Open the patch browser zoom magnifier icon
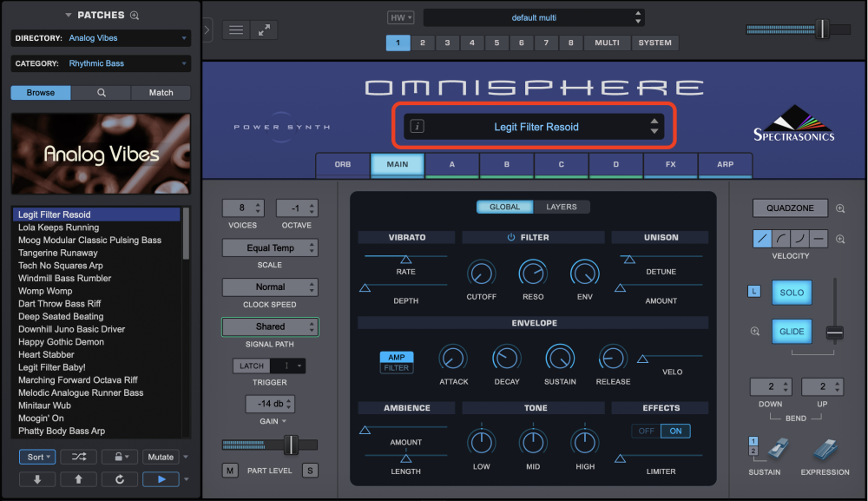 pyautogui.click(x=135, y=15)
